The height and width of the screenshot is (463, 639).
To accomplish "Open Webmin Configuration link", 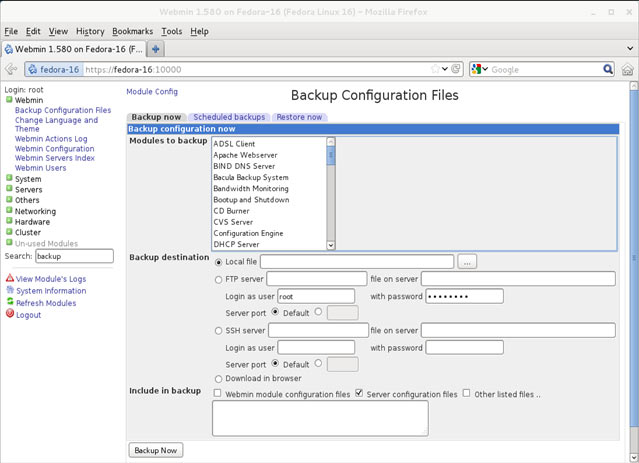I will tap(55, 149).
